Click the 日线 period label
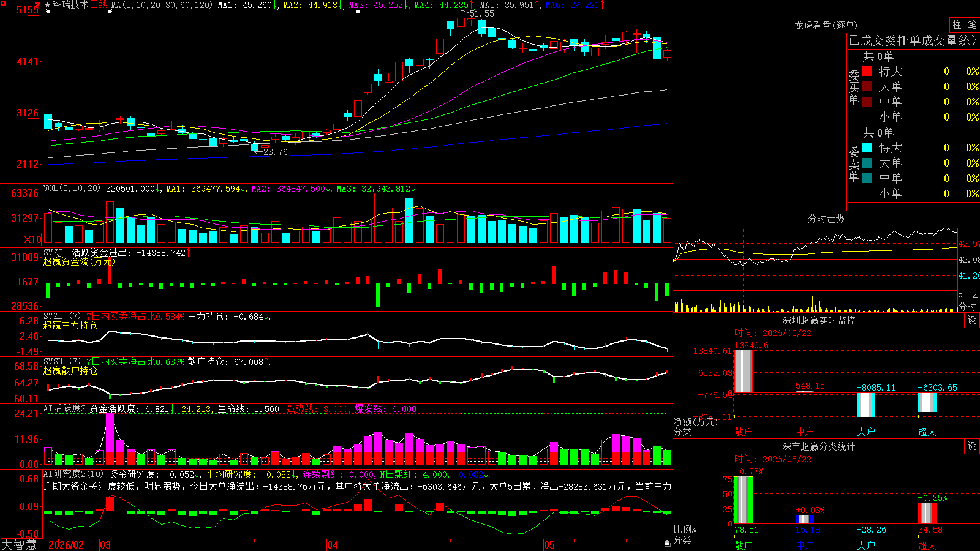Image resolution: width=980 pixels, height=551 pixels. [99, 5]
